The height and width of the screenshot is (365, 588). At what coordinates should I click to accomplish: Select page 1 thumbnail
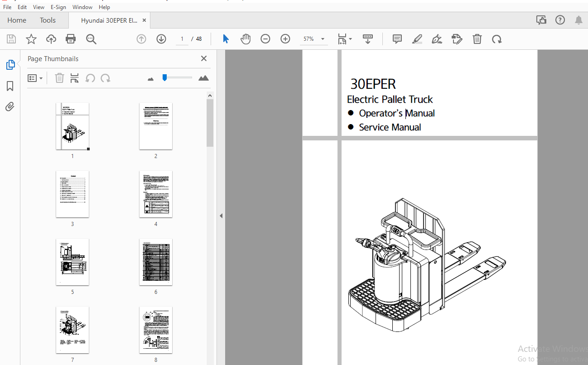72,126
